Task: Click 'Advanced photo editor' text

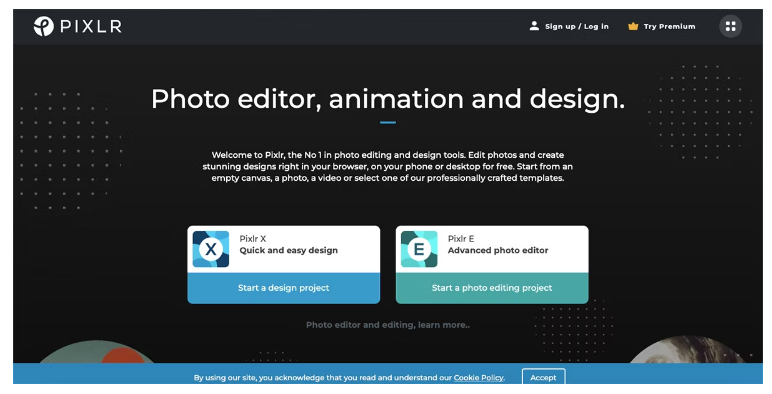Action: (498, 250)
